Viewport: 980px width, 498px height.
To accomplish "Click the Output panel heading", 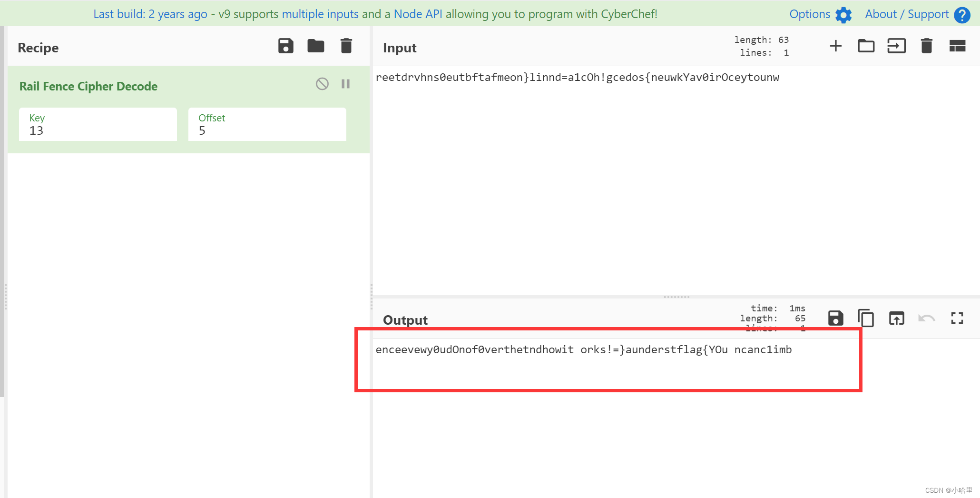I will [405, 320].
